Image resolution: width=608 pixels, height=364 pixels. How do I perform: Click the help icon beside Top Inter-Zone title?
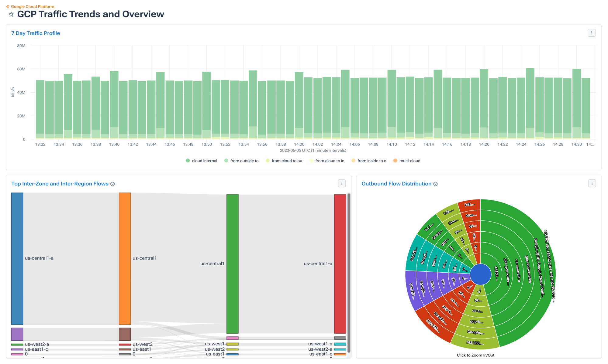pos(112,184)
